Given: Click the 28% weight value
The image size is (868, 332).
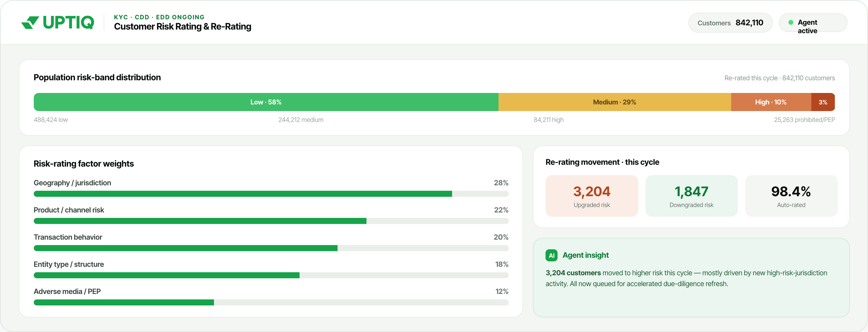Looking at the screenshot, I should [x=501, y=183].
